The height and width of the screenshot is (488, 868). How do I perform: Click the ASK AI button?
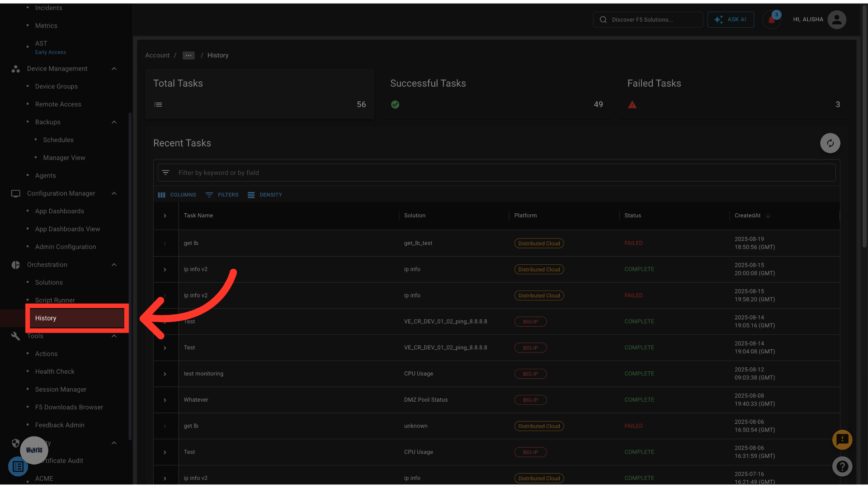pos(731,20)
